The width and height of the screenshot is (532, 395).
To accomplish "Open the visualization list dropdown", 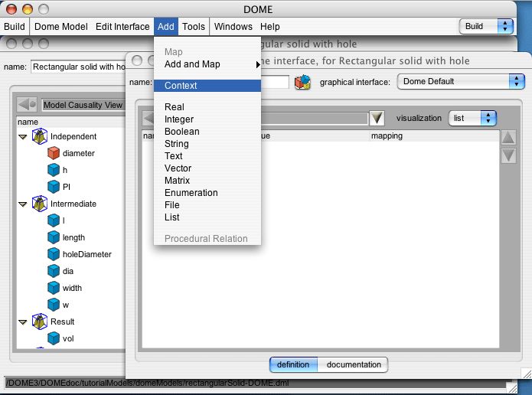I will click(x=472, y=118).
